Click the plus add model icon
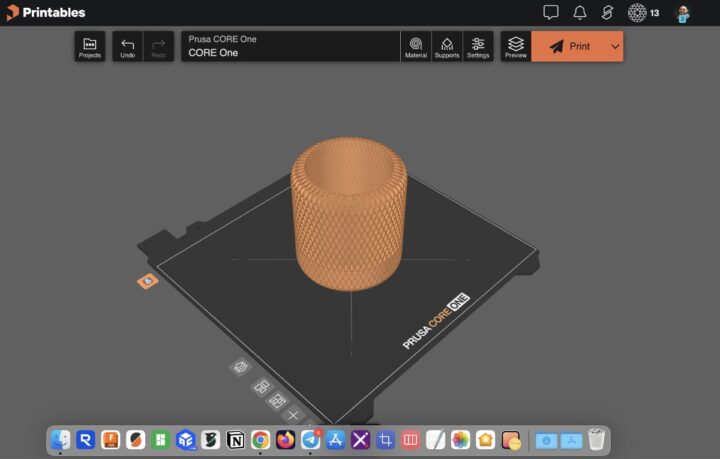 (293, 414)
